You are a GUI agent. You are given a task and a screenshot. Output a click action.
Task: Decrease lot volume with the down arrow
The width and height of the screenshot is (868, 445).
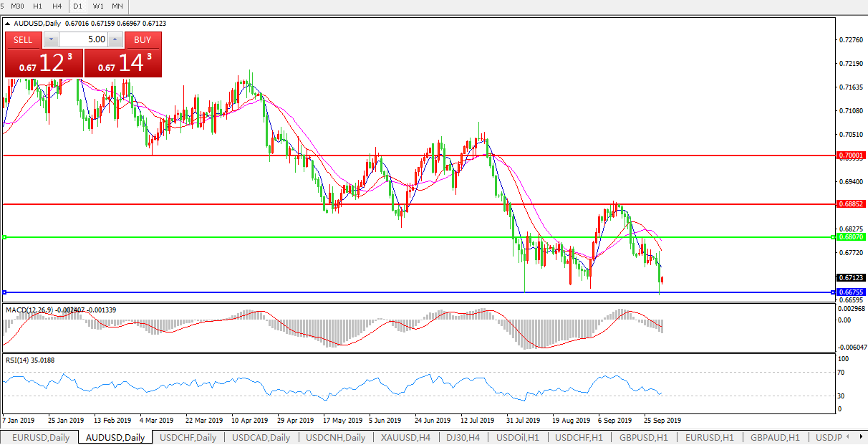point(52,40)
